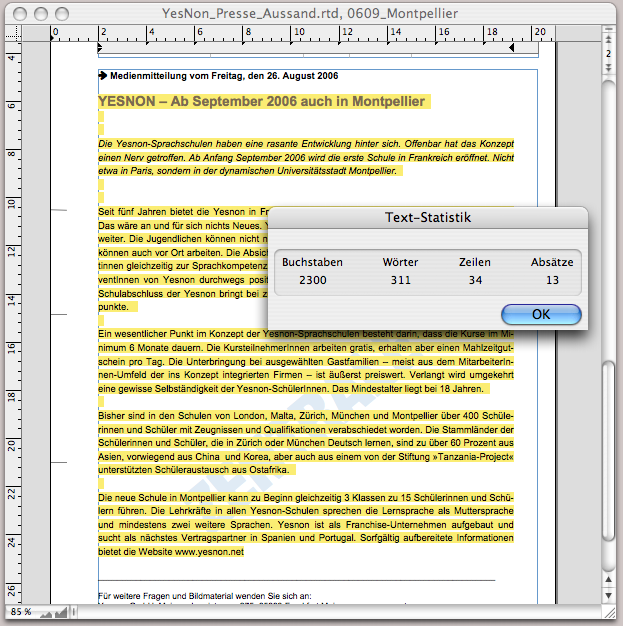Click the Medienmitteilung date line
Screen dimensions: 623x626
tap(224, 76)
